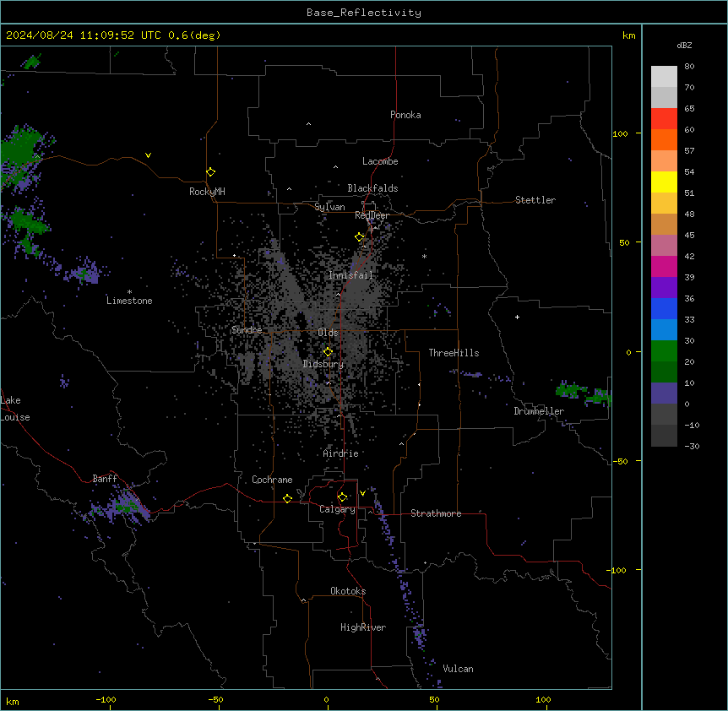Click the Olds label
Viewport: 728px width, 711px height.
[328, 333]
